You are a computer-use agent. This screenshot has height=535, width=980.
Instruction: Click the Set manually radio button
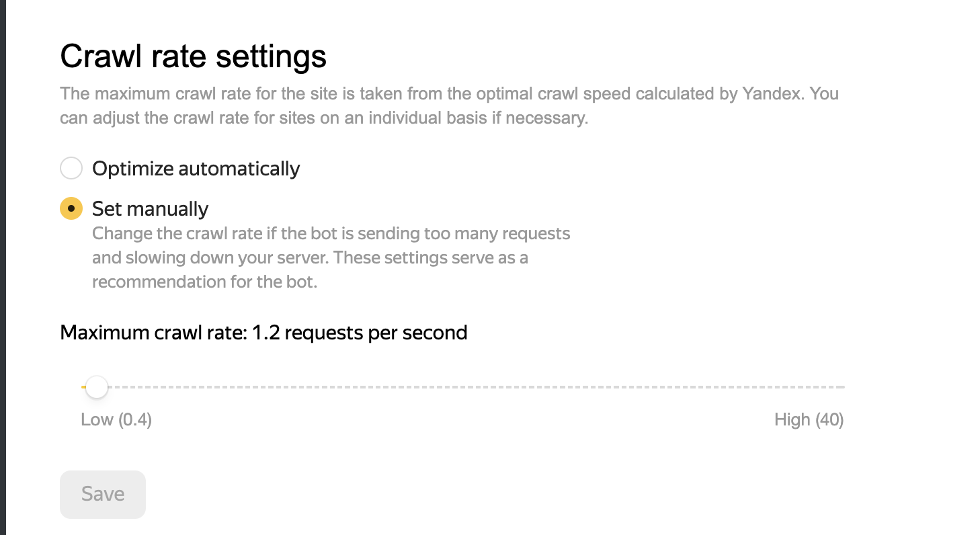pyautogui.click(x=71, y=208)
